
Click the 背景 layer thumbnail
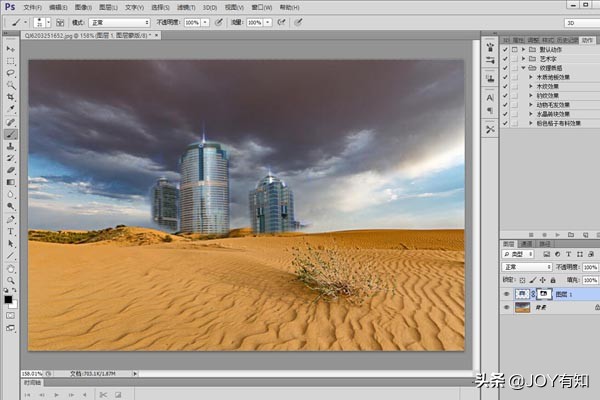[523, 307]
